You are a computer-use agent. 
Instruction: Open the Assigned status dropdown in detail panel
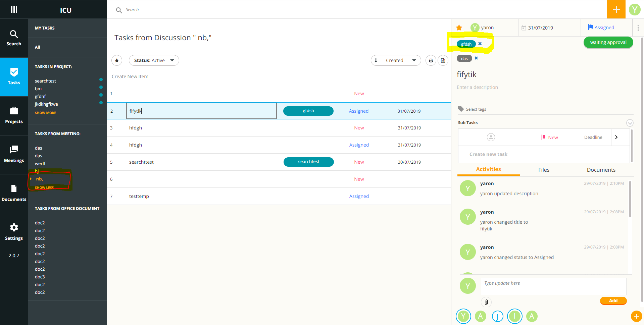[601, 28]
